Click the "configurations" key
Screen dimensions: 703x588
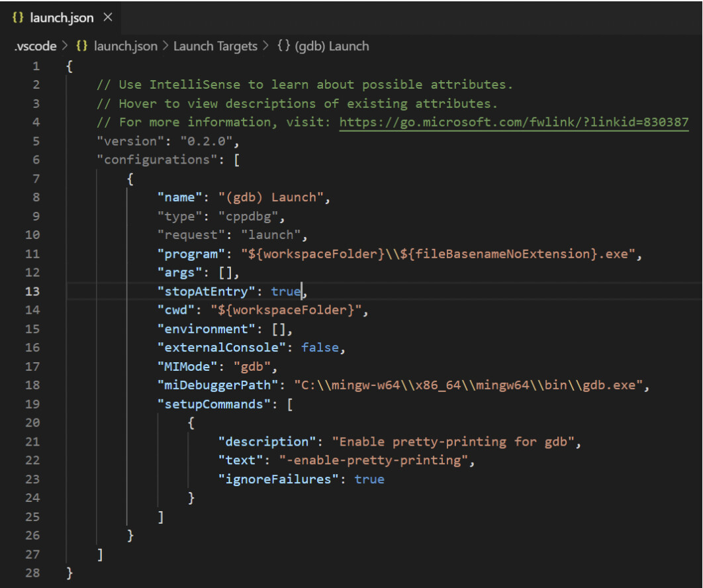[x=156, y=160]
